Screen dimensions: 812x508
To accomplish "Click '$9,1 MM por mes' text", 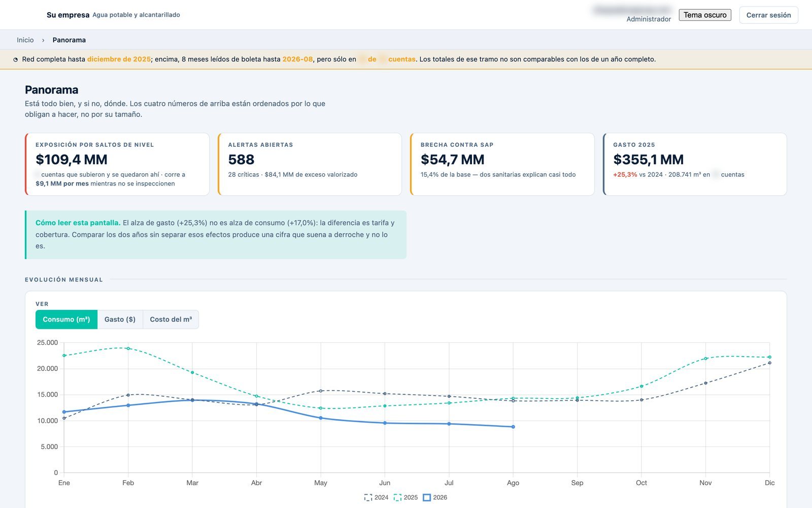I will coord(62,184).
